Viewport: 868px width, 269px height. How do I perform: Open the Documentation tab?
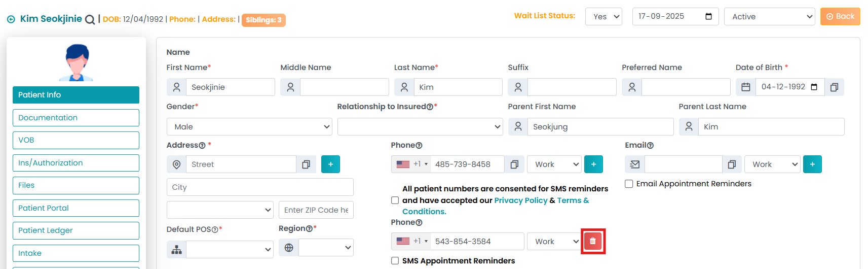coord(76,118)
